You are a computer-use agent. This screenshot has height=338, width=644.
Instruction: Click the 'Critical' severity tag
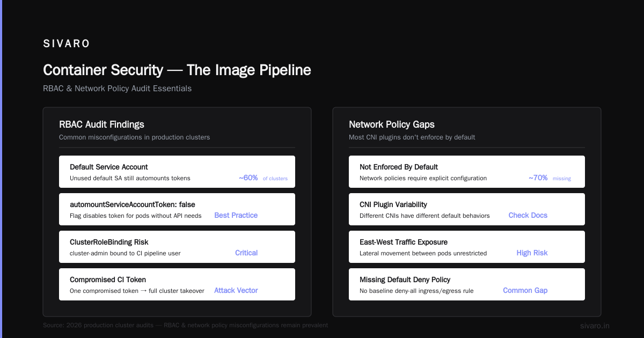(x=246, y=253)
